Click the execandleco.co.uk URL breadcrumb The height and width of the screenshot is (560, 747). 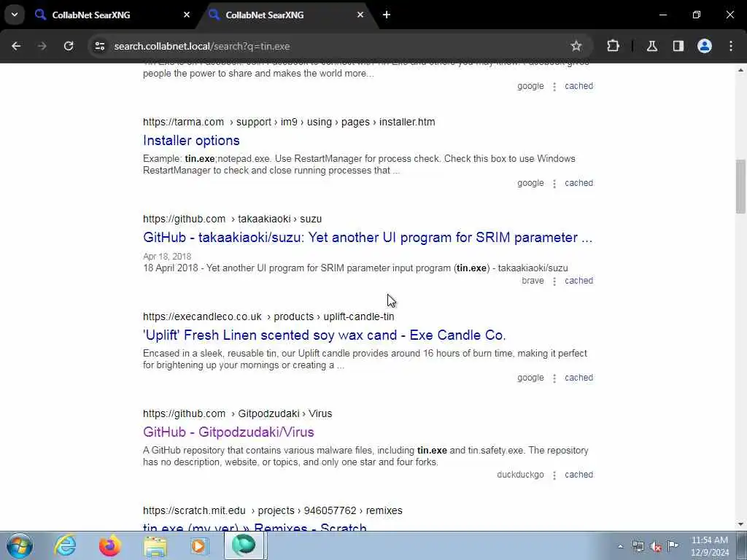click(268, 316)
